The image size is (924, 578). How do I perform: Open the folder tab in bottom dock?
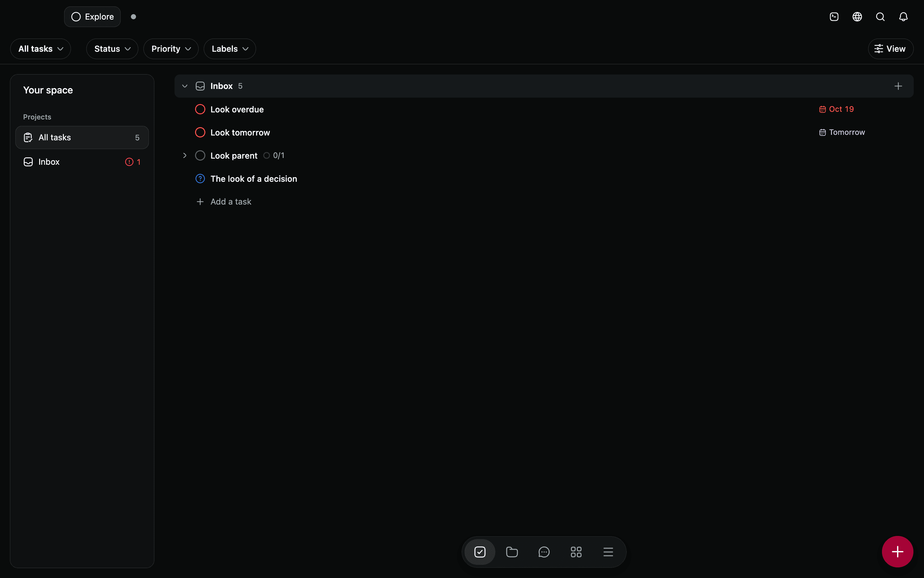(x=512, y=552)
